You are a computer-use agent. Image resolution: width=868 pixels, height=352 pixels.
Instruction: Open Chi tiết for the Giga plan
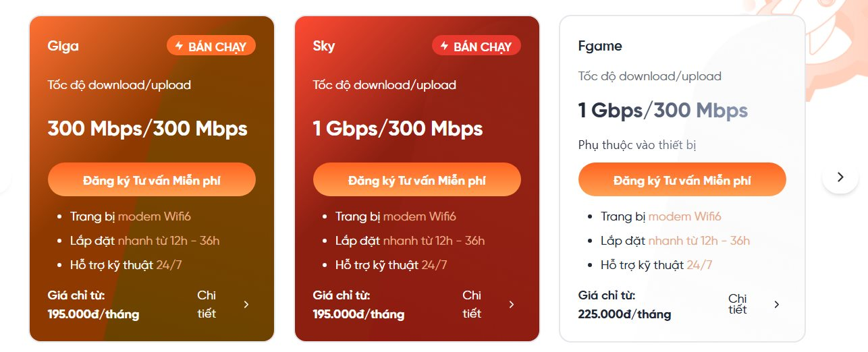coord(207,304)
